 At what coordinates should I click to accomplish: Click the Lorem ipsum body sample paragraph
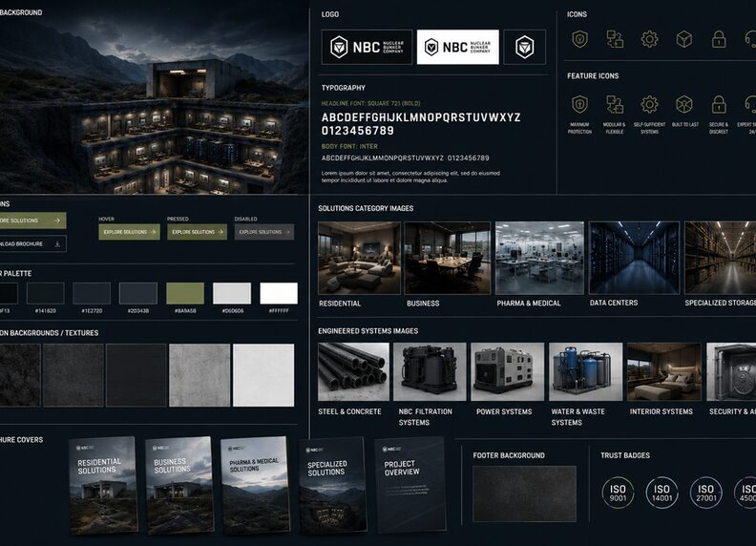tap(410, 177)
